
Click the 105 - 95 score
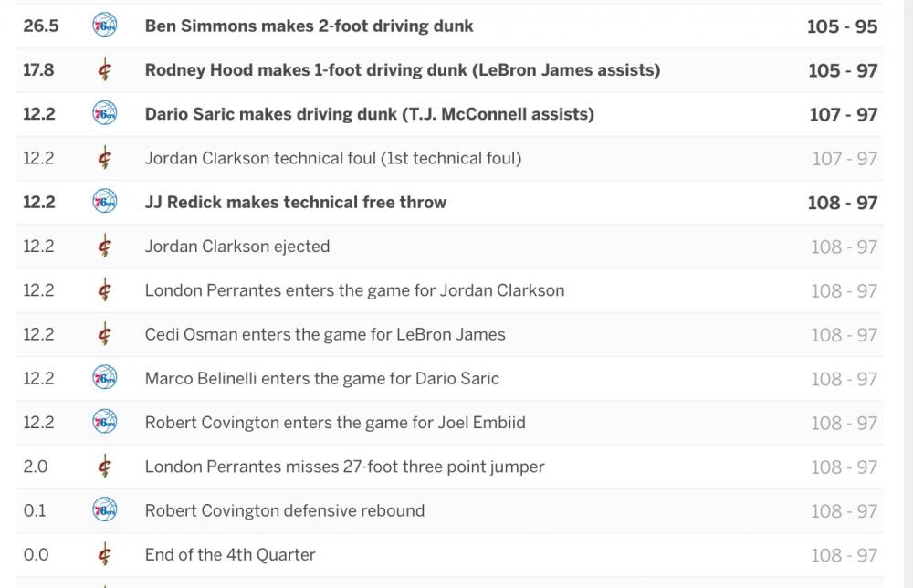pos(842,26)
